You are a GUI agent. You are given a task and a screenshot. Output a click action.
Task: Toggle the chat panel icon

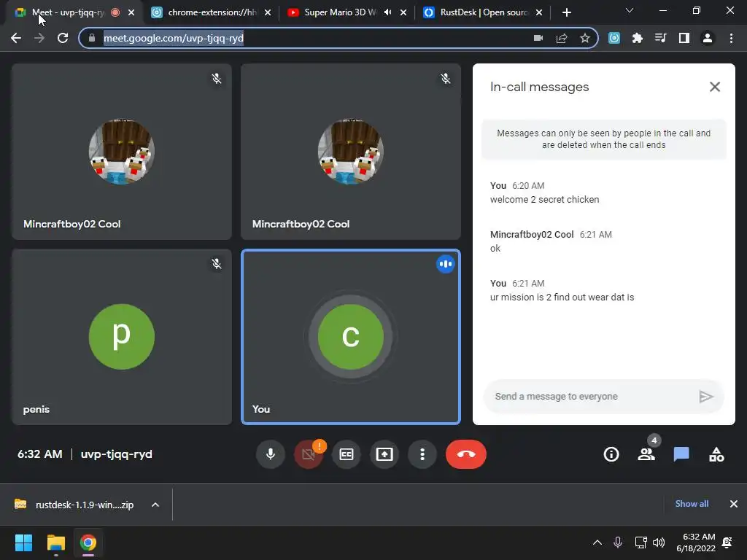pos(681,454)
